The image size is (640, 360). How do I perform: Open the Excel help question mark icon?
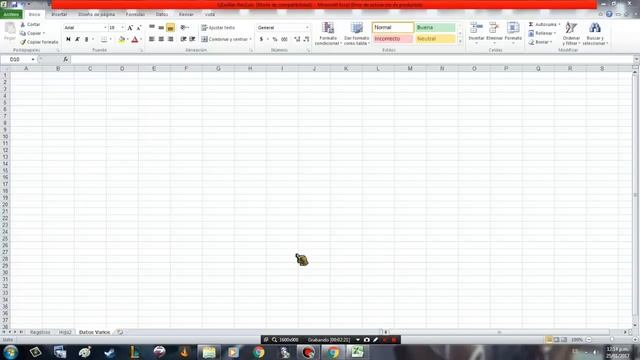tap(609, 14)
